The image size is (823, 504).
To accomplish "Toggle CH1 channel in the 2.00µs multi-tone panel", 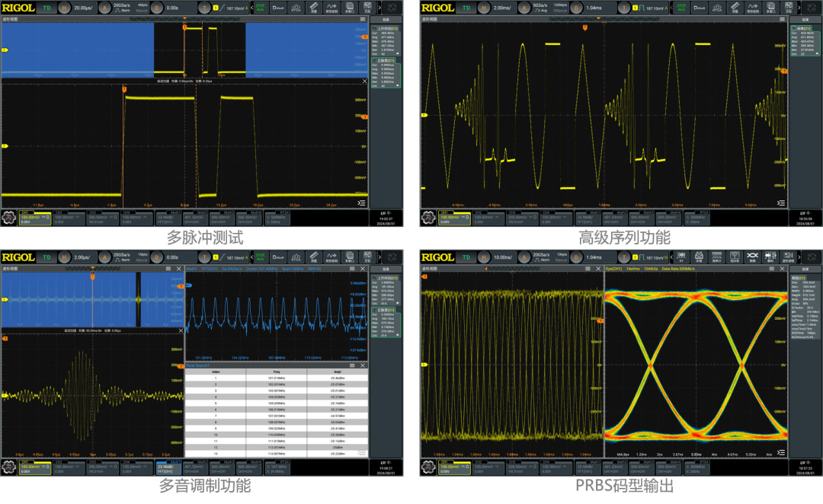I will coord(34,467).
